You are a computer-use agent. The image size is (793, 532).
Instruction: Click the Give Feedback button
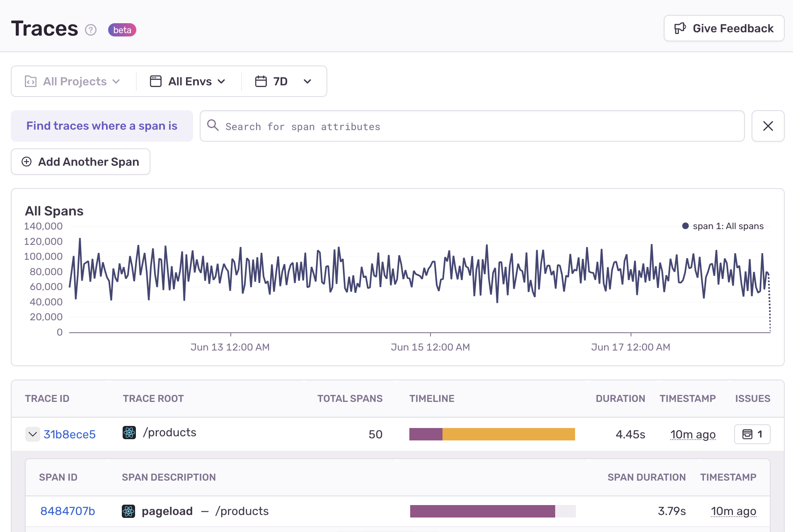click(724, 28)
